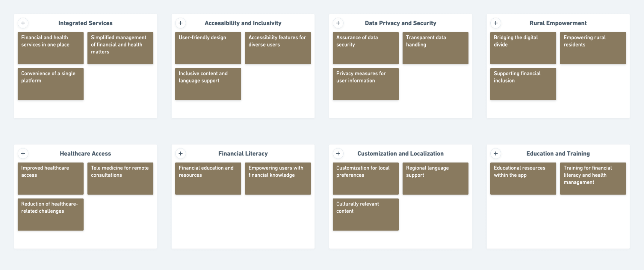Select 'Supporting financial inclusion' note
Screen dimensions: 644x270
(523, 84)
